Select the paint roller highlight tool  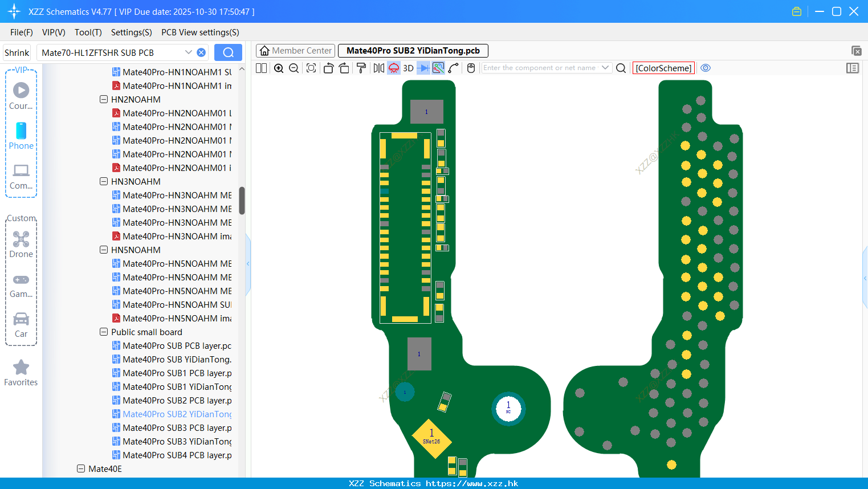coord(361,68)
